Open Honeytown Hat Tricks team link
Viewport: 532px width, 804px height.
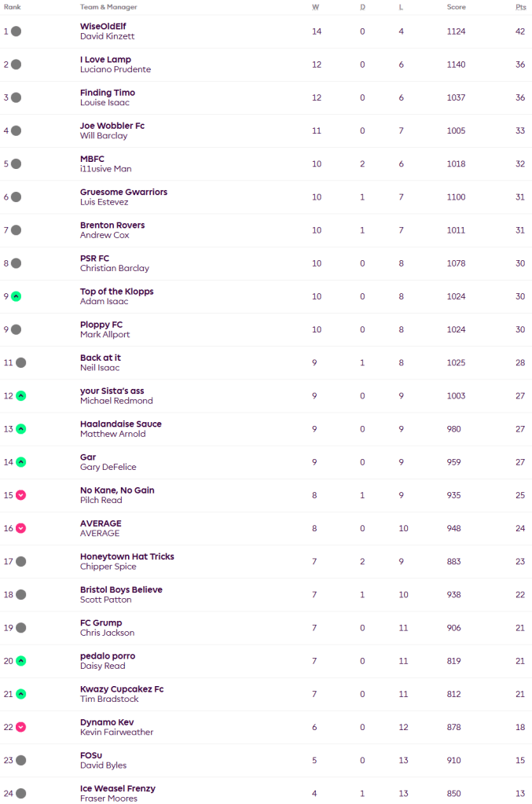coord(127,556)
